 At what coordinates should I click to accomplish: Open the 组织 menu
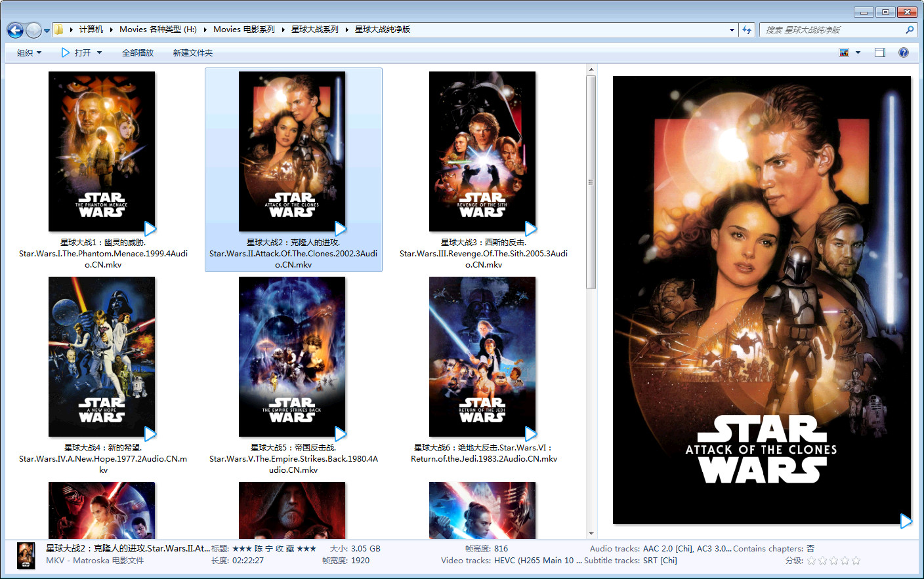[29, 52]
